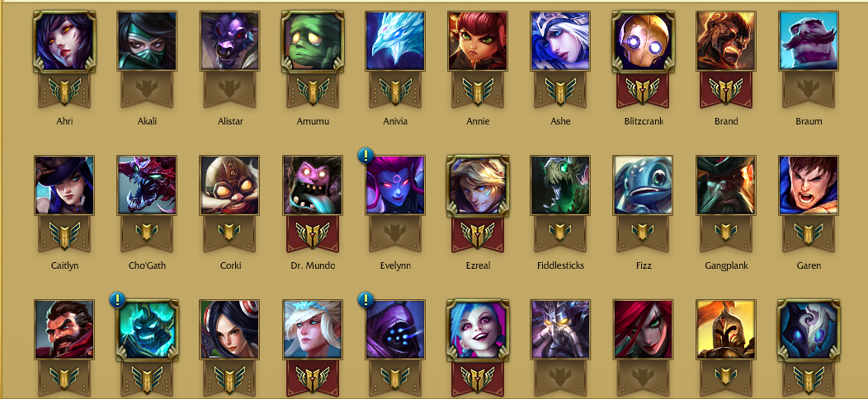The height and width of the screenshot is (399, 868).
Task: Click the blue alert badge on Evelynn
Action: pos(365,155)
